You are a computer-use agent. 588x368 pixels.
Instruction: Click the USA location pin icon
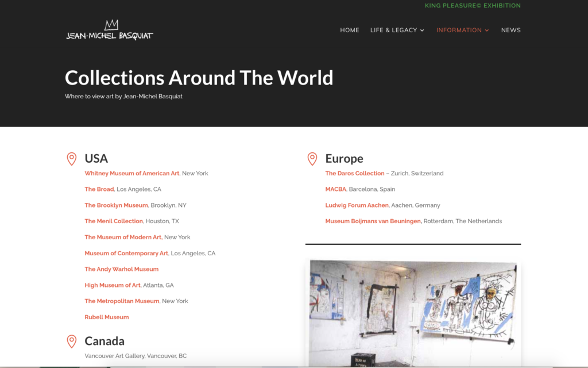click(72, 159)
